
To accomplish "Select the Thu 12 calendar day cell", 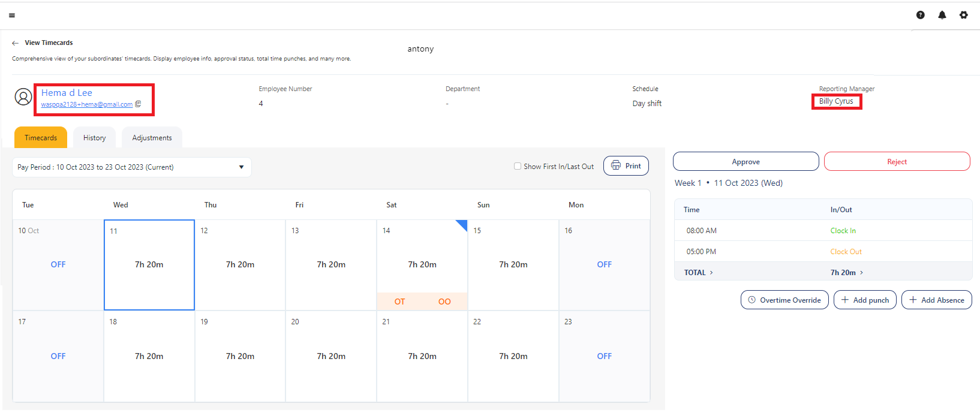I will (x=240, y=265).
